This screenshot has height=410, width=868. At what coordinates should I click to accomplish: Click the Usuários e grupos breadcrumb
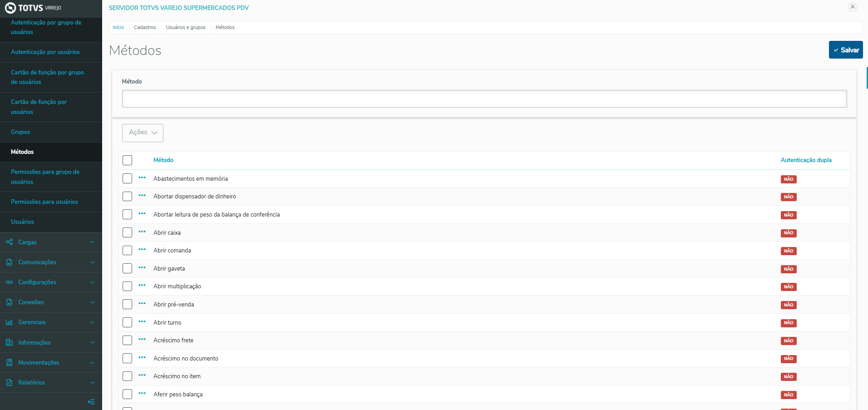tap(186, 27)
